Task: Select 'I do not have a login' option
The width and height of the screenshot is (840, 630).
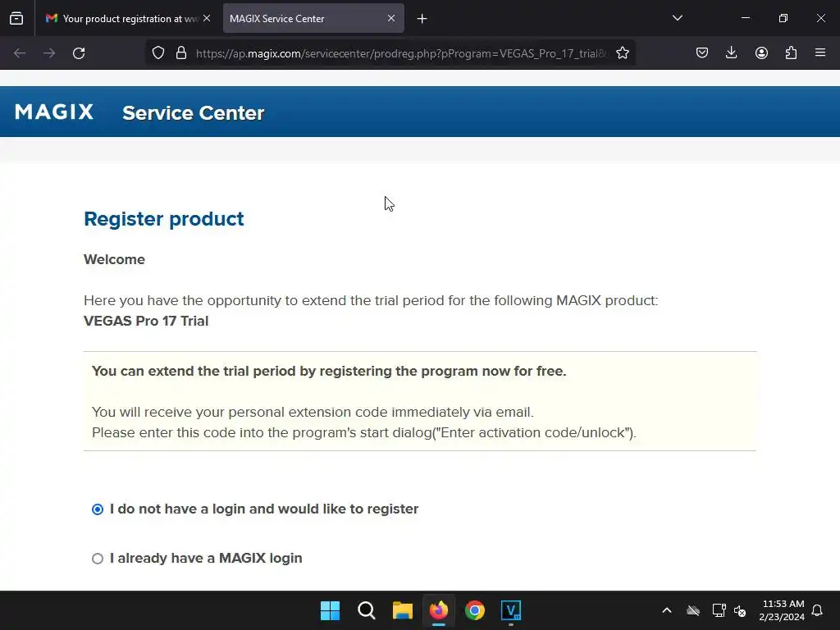Action: pos(98,509)
